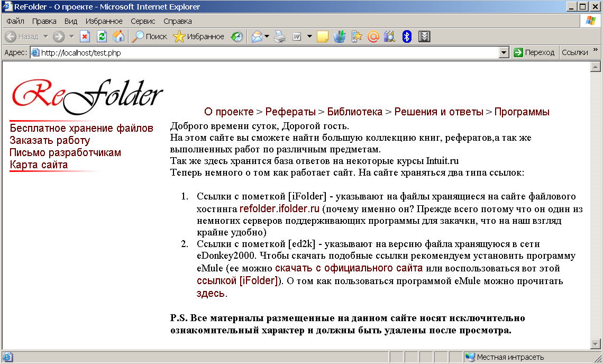This screenshot has width=603, height=364.
Task: Click скачать с официального сайта link
Action: (x=349, y=268)
